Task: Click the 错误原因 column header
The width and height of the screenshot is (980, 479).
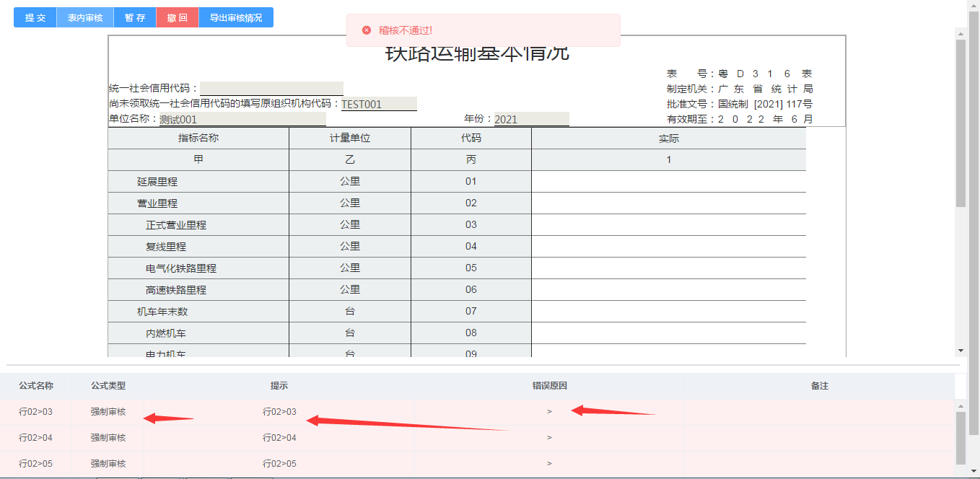Action: 549,386
